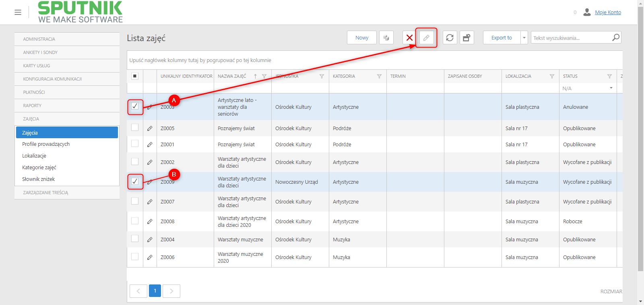Click the copy icon beside Nowy
This screenshot has height=305, width=644.
pos(386,38)
